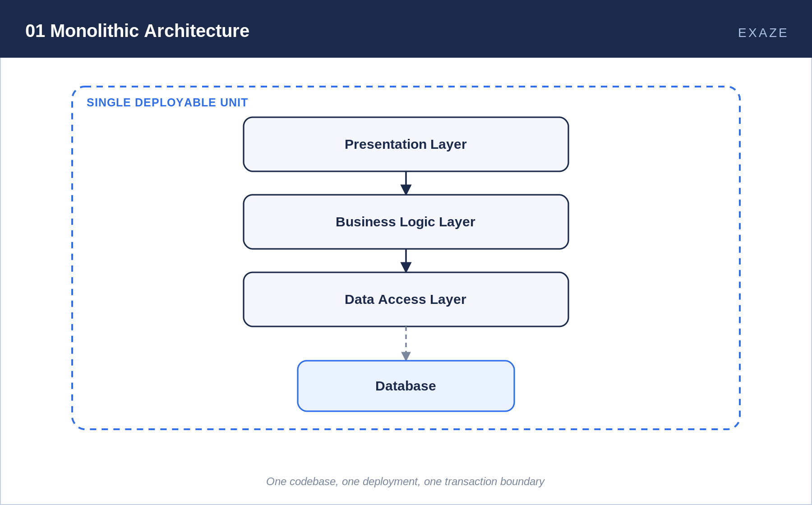Screen dimensions: 812x505
Task: Select the Database box
Action: click(x=406, y=386)
